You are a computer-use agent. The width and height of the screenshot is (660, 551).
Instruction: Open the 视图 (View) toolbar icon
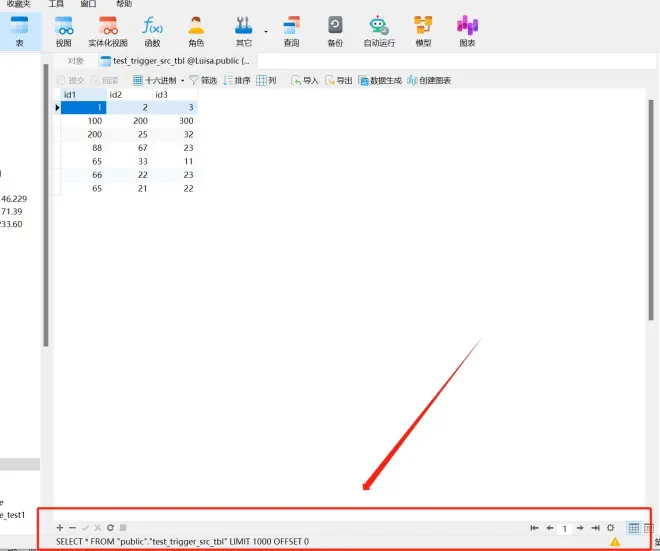click(64, 31)
